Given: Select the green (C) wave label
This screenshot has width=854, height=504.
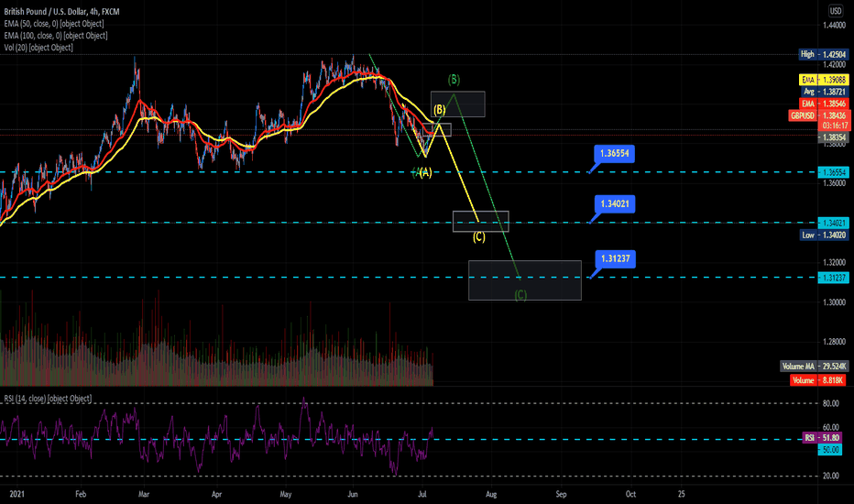Looking at the screenshot, I should pos(520,295).
